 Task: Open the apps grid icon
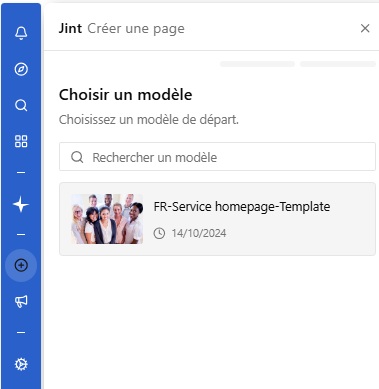[21, 141]
